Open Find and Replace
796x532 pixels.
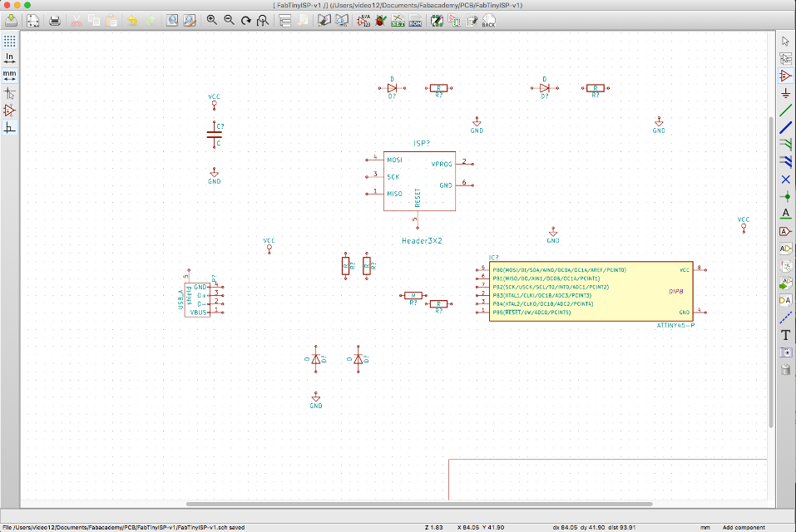pyautogui.click(x=190, y=20)
